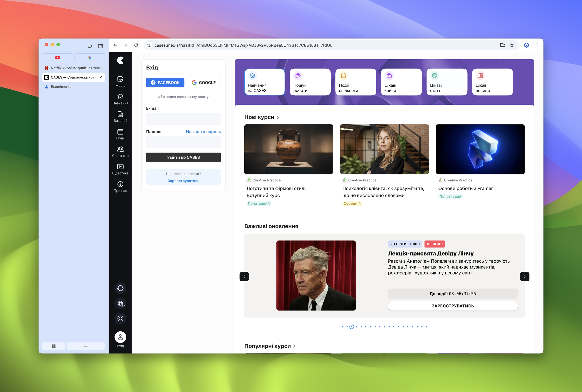Open the Медіа sidebar section

pos(120,82)
